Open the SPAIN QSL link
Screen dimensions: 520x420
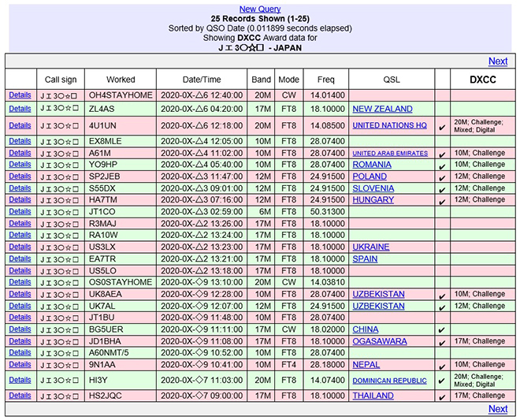click(365, 259)
